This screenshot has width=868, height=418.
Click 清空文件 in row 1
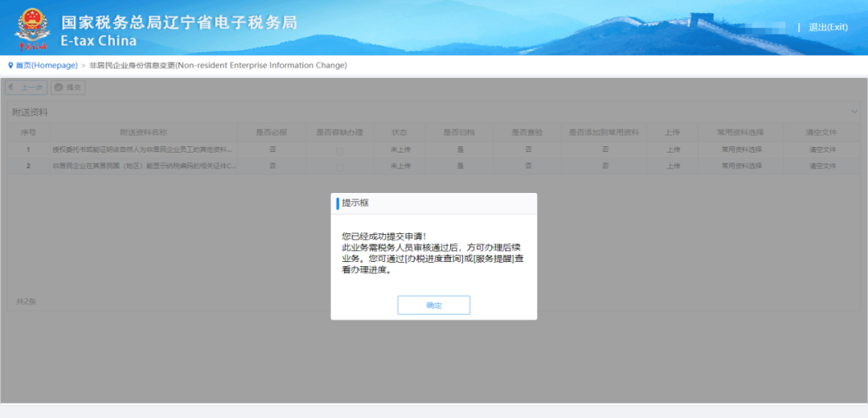point(822,150)
